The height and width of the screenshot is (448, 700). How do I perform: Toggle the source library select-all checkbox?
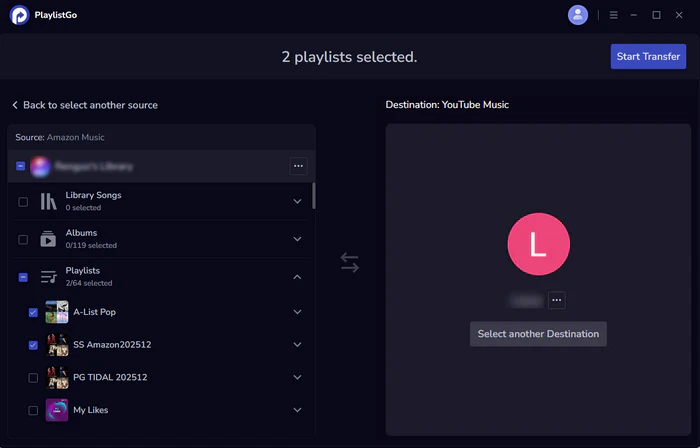21,166
